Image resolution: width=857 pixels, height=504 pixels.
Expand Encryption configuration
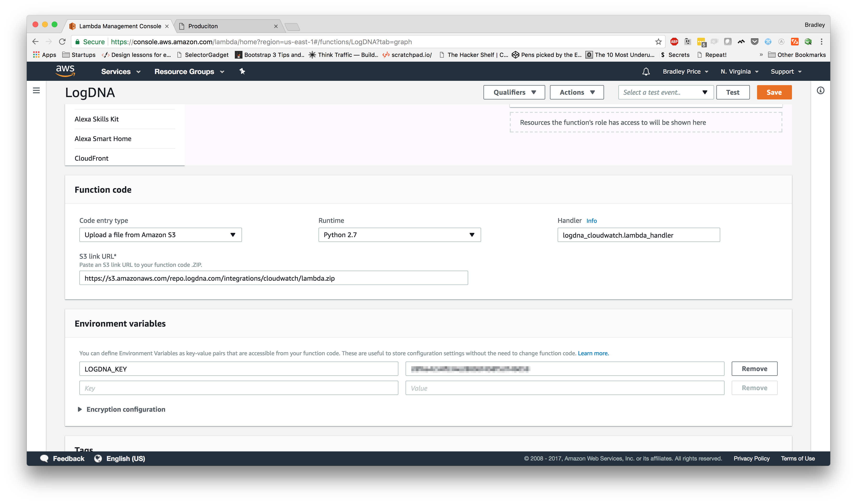tap(122, 410)
